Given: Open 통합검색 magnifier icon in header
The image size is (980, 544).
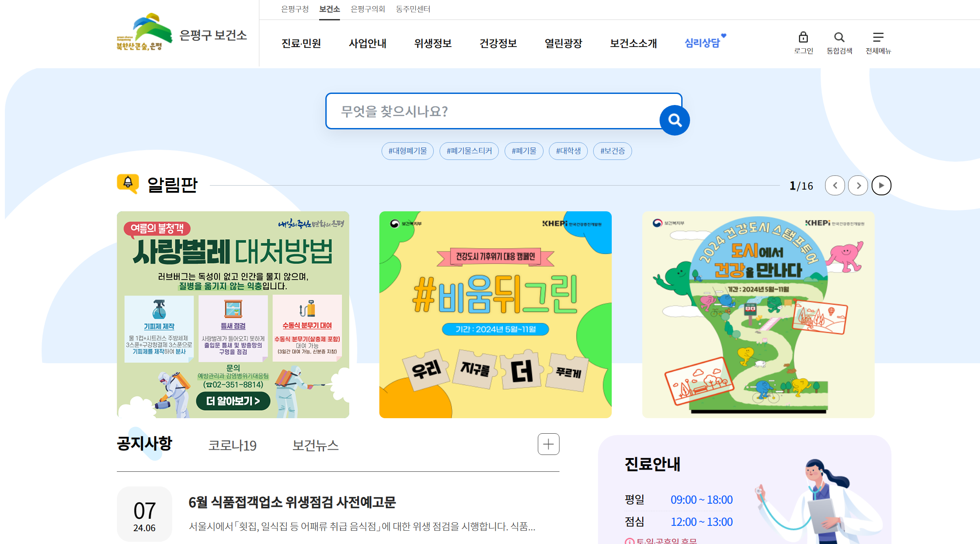Looking at the screenshot, I should 839,37.
